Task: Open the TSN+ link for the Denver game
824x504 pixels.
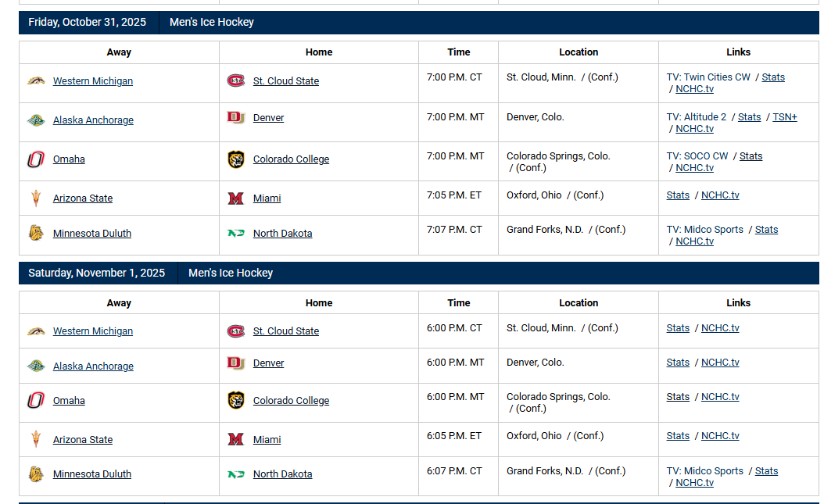Action: [x=785, y=117]
